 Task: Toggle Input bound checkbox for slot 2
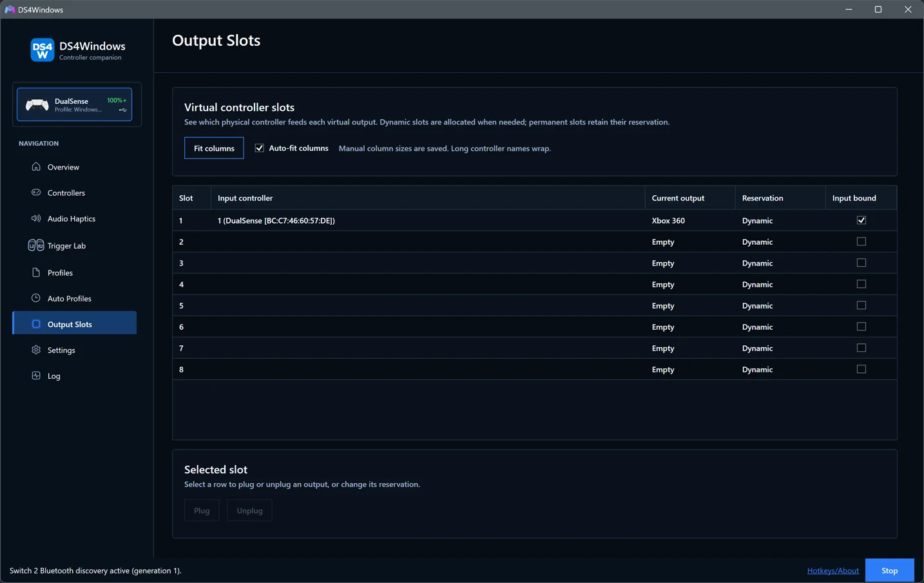pyautogui.click(x=861, y=242)
